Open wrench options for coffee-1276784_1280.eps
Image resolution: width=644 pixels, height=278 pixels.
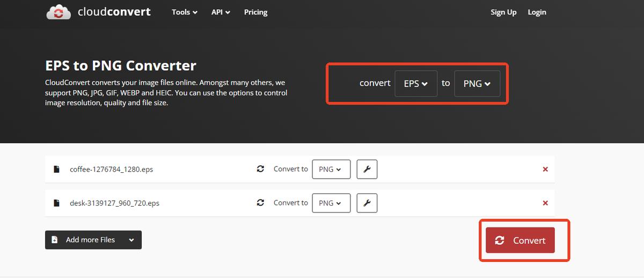point(367,169)
